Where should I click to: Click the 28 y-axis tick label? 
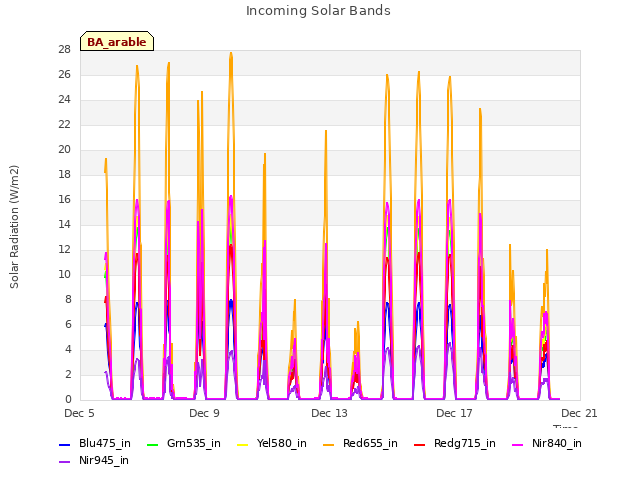pyautogui.click(x=64, y=50)
